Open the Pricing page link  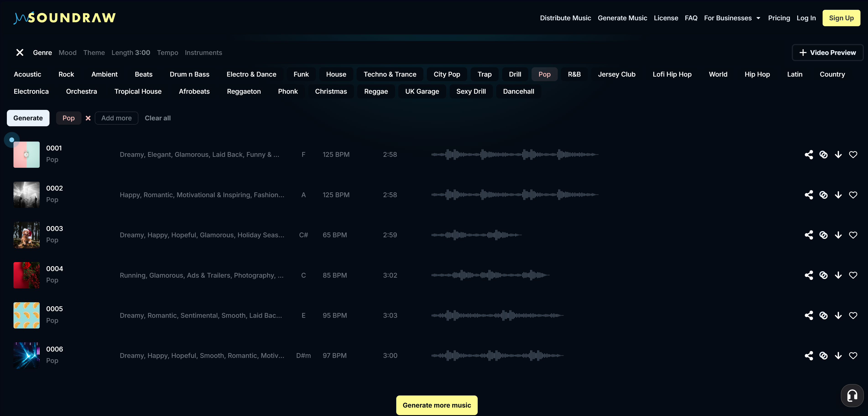point(779,18)
